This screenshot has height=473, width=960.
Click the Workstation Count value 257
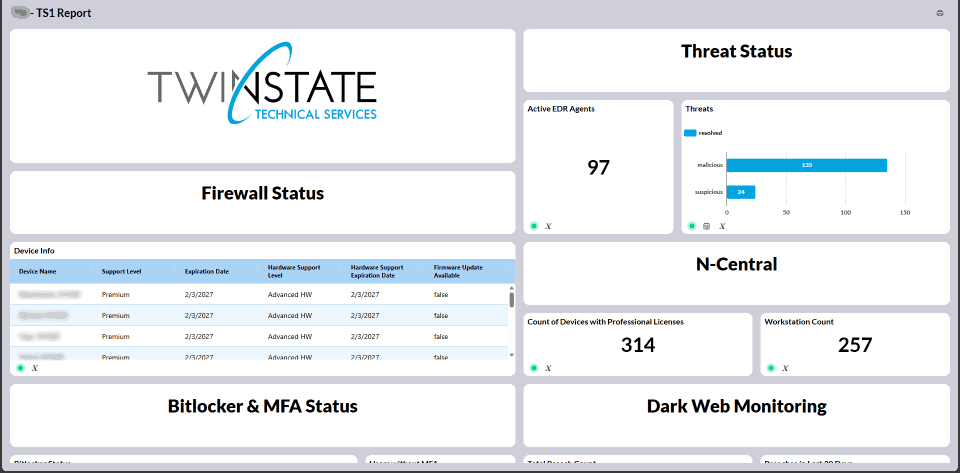pos(855,345)
